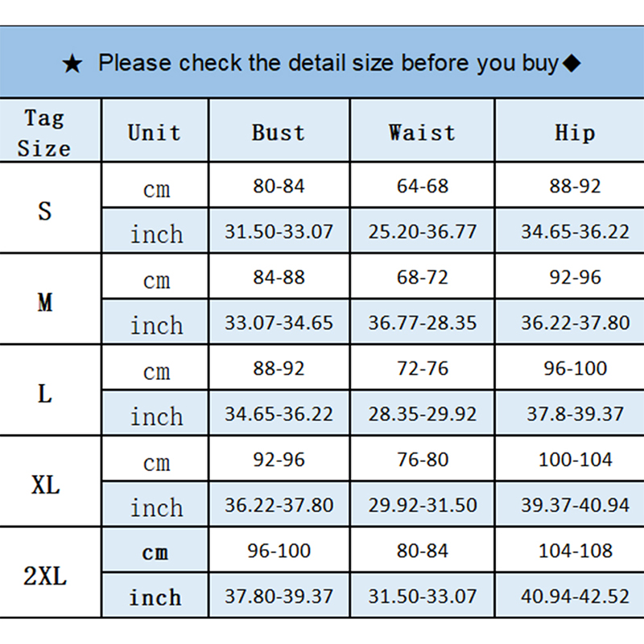Click hip value '100-104' for size XL
The width and height of the screenshot is (644, 644).
tap(575, 460)
